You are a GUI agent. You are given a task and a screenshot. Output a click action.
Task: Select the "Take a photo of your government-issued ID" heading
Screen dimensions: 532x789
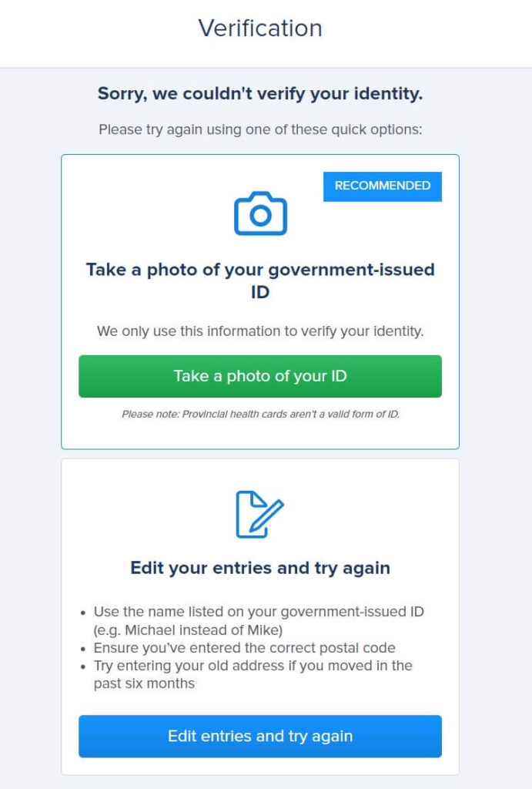pyautogui.click(x=260, y=280)
